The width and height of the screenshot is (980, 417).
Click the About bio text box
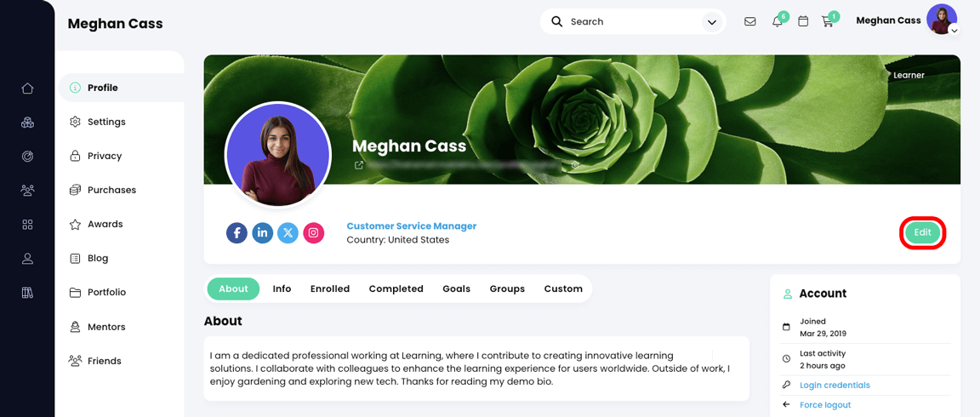(476, 368)
